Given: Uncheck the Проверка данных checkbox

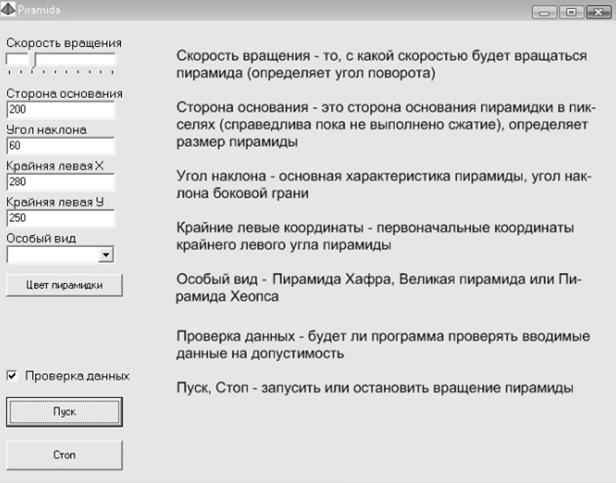Looking at the screenshot, I should click(13, 376).
